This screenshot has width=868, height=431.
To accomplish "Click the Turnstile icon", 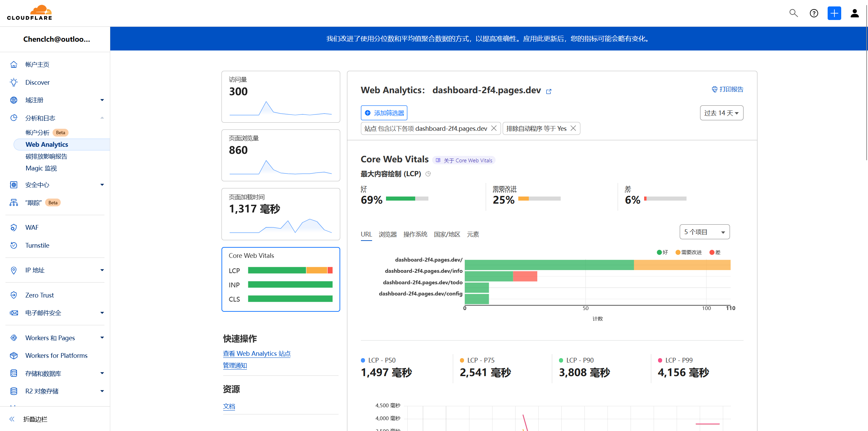I will (14, 245).
